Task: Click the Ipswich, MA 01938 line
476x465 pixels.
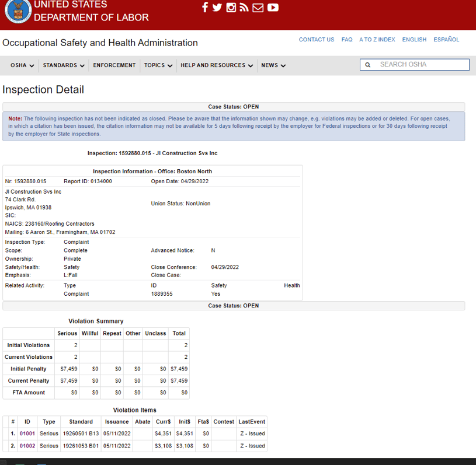Action: click(x=28, y=208)
